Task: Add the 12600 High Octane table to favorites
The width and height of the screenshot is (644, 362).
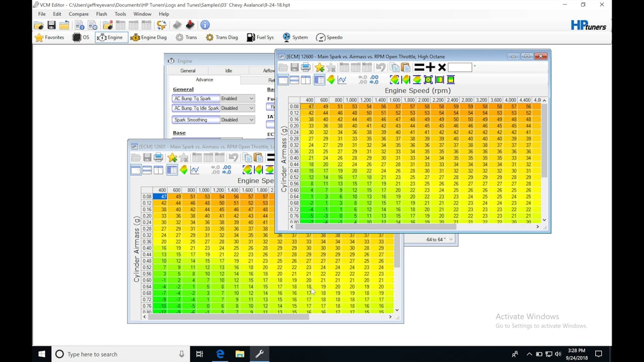Action: pos(319,67)
